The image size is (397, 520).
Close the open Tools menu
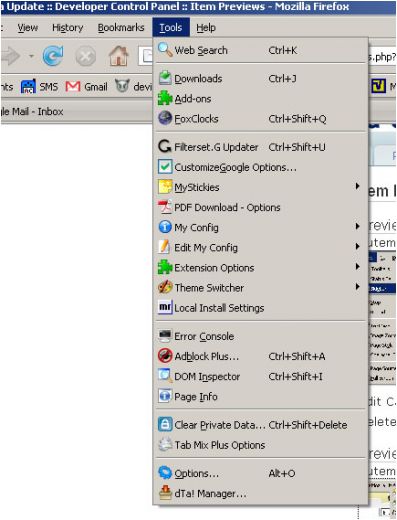point(171,27)
